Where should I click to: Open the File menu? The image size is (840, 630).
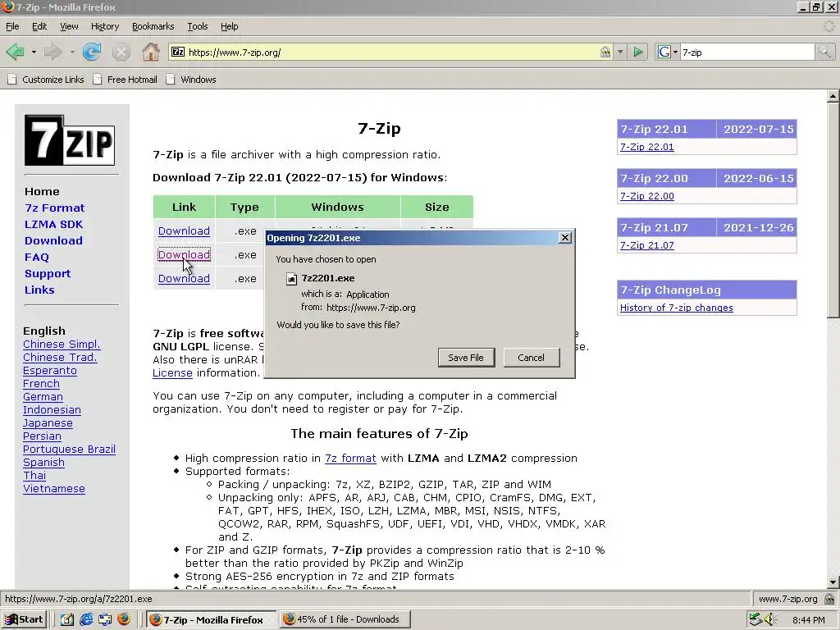(12, 26)
